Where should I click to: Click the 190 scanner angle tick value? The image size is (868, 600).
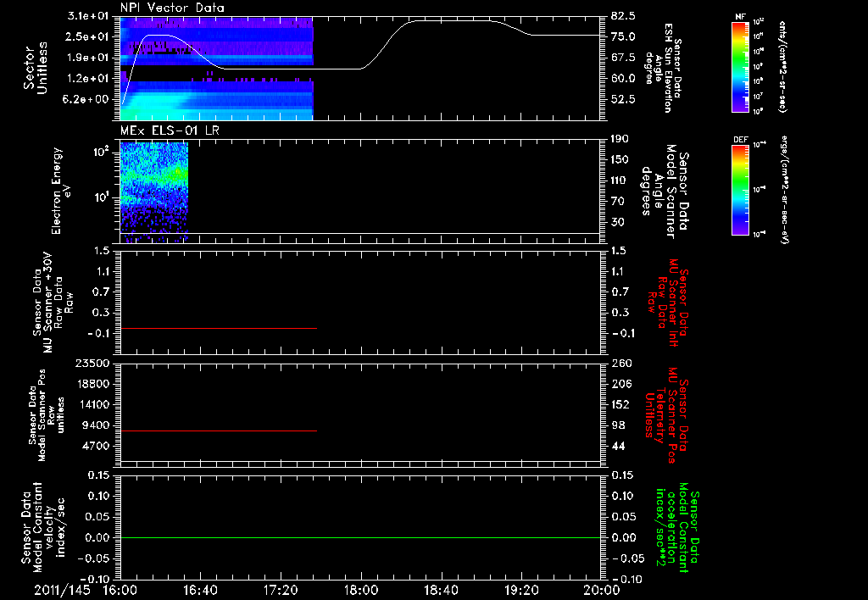(620, 139)
